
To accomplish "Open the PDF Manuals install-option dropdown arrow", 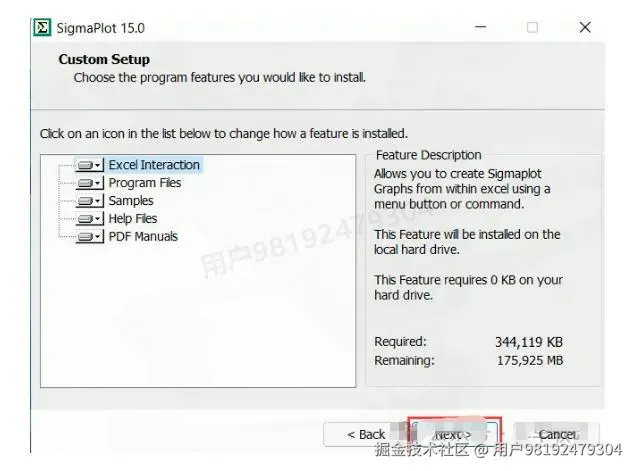I will tap(98, 237).
